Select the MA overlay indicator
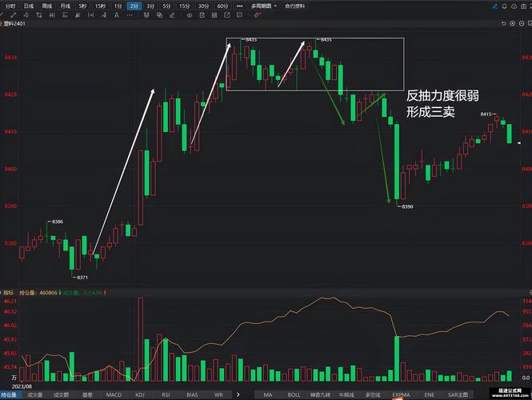 click(268, 394)
